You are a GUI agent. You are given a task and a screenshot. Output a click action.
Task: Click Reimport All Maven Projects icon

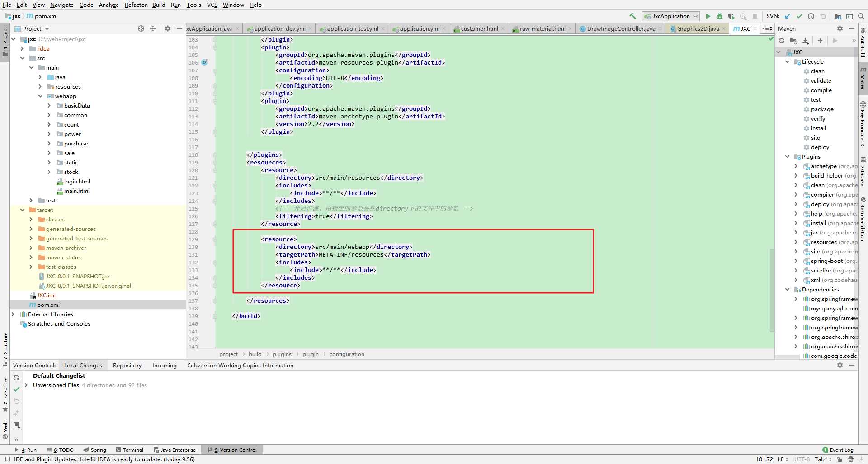pyautogui.click(x=782, y=41)
